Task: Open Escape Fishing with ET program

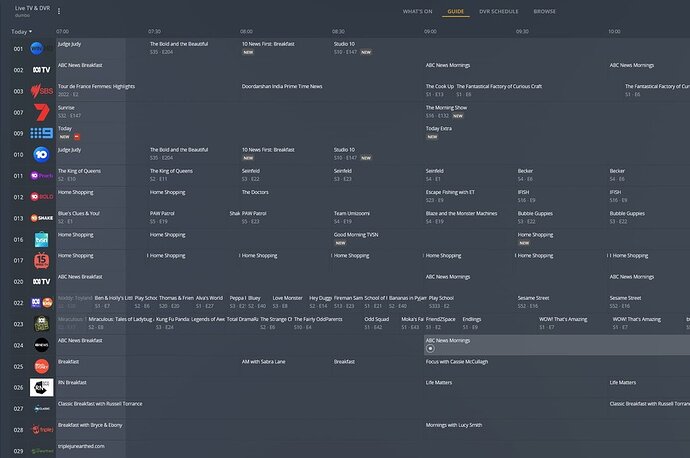Action: click(x=450, y=192)
